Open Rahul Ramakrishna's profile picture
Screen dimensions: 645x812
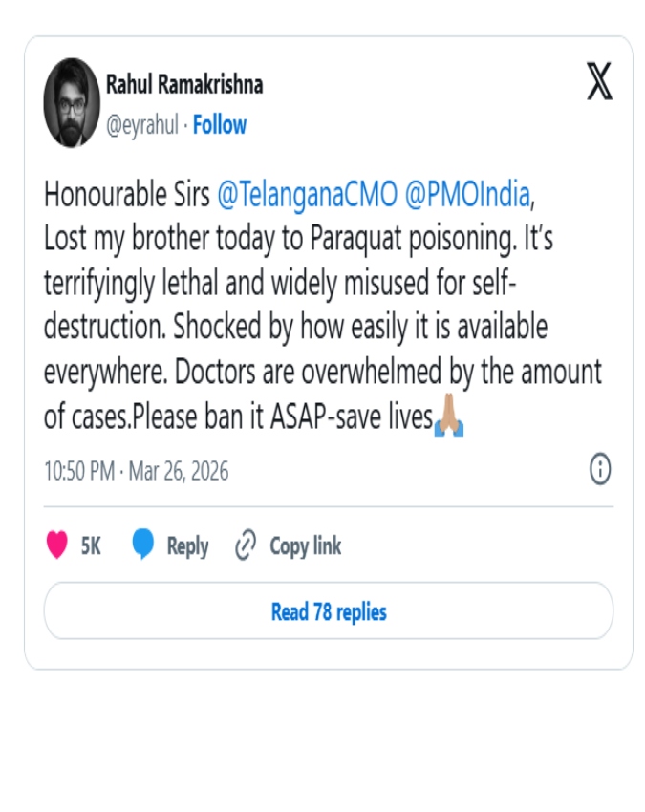tap(72, 102)
